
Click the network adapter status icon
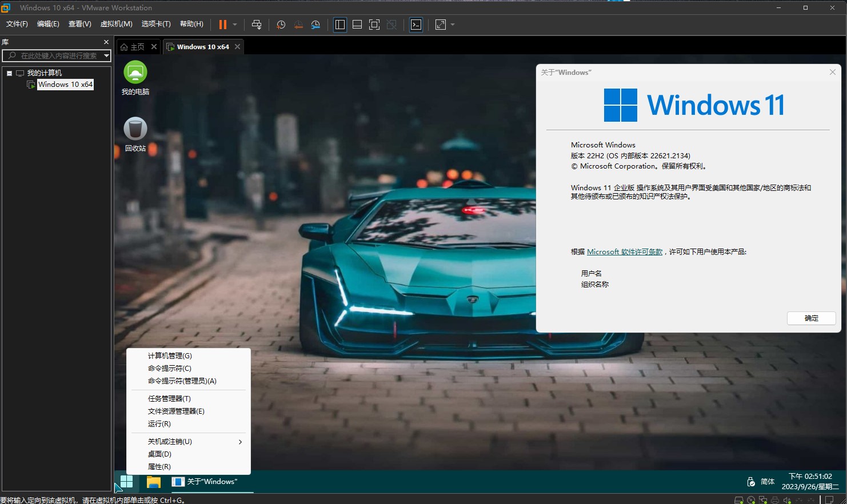tap(763, 500)
